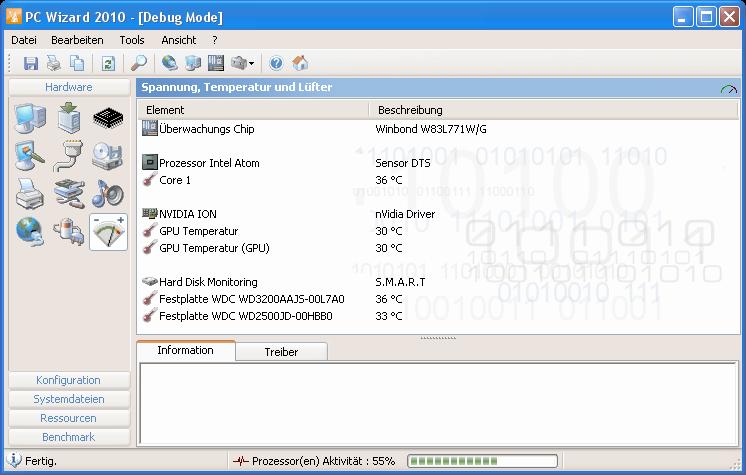Click the info icon beside Fertig
The image size is (746, 475).
pos(14,460)
